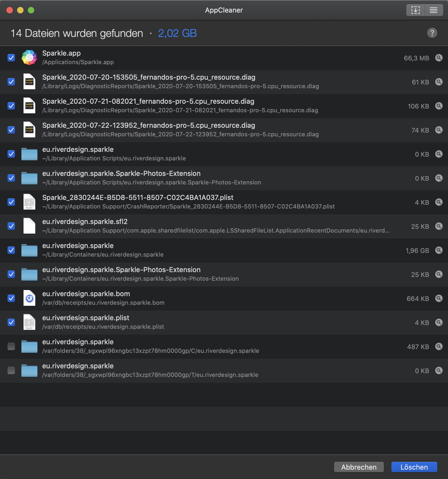This screenshot has width=448, height=479.
Task: Click the AppCleaner window title
Action: (224, 10)
